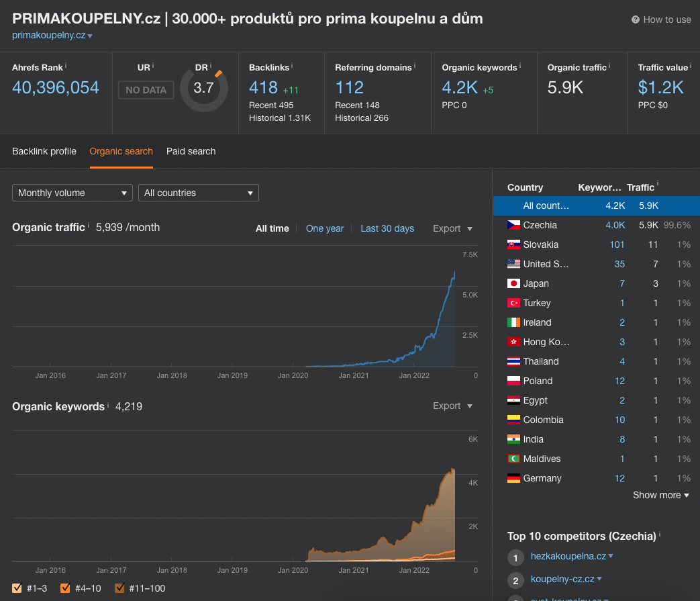Open primakoupelny.cz domain dropdown arrow
Image resolution: width=700 pixels, height=601 pixels.
coord(90,36)
